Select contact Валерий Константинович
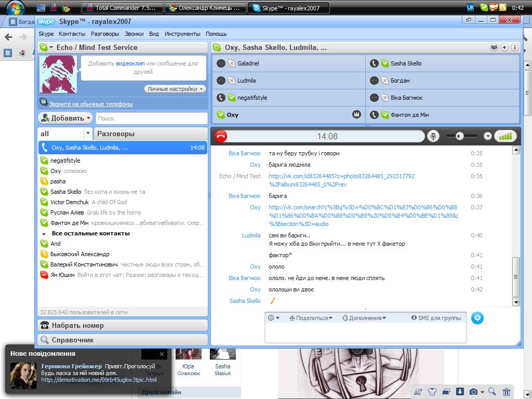The height and width of the screenshot is (399, 532). coord(123,264)
